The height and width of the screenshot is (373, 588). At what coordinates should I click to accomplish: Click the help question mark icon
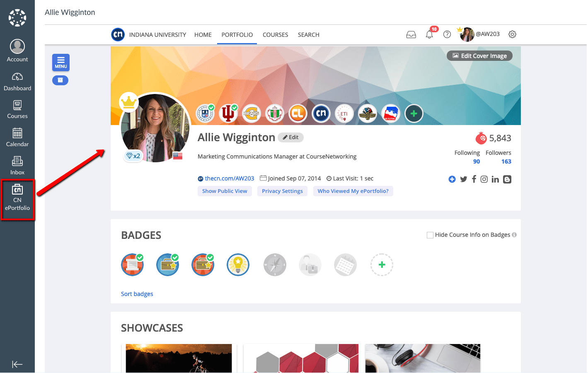click(x=447, y=34)
